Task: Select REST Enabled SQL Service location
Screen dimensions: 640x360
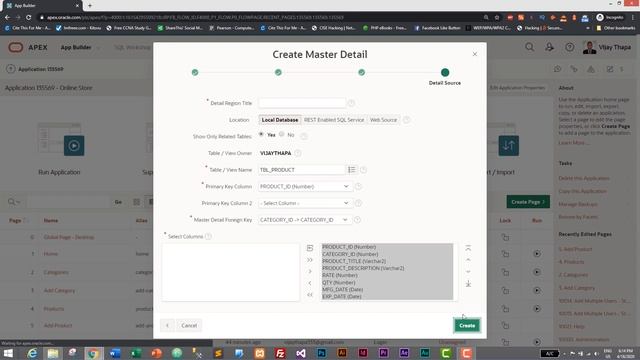Action: 334,120
